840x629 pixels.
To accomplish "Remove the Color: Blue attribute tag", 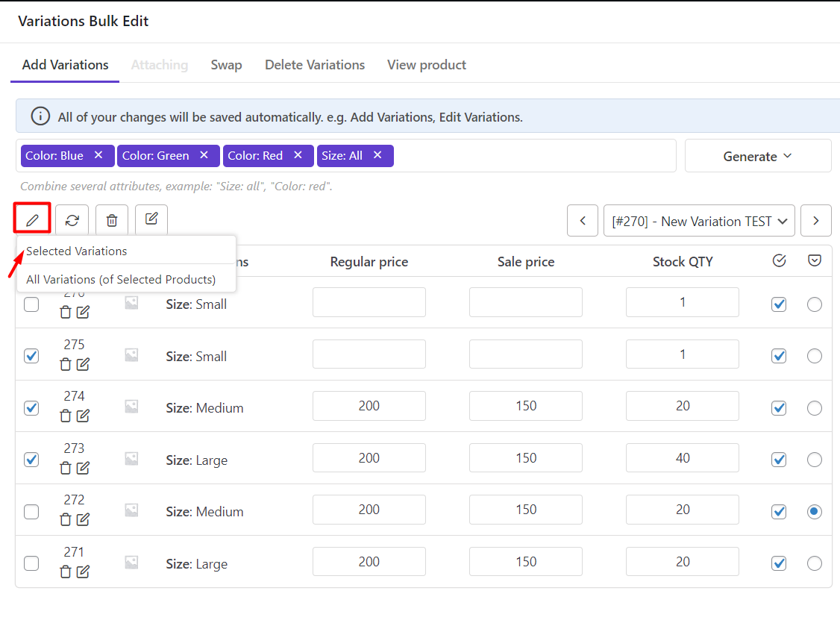I will coord(98,155).
